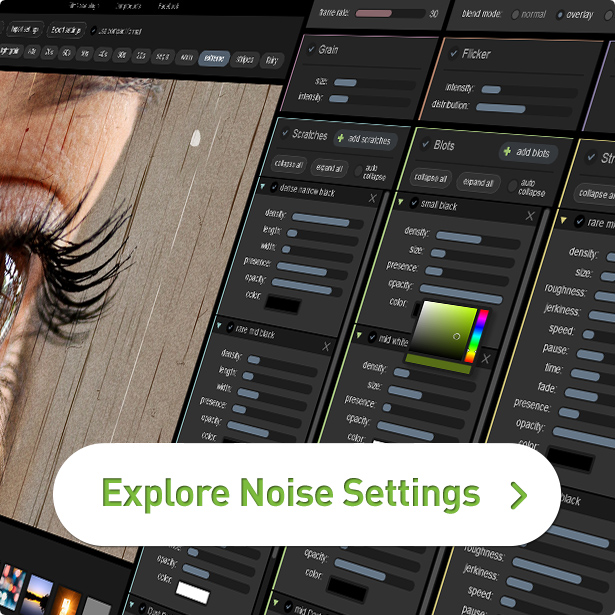The image size is (615, 615).
Task: Adjust the frame rate slider
Action: [x=390, y=14]
